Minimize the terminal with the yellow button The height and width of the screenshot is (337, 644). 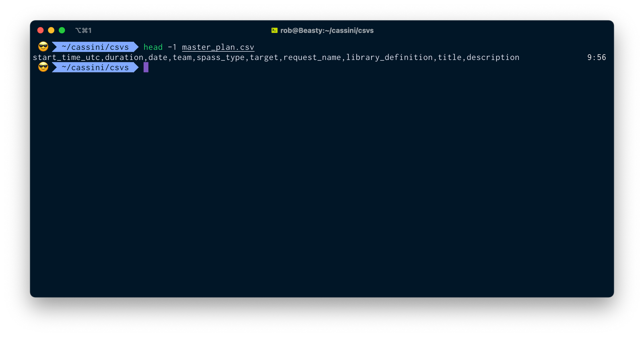coord(51,30)
